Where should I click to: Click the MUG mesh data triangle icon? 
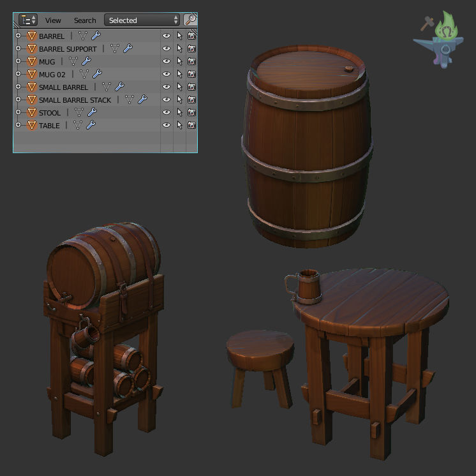[x=73, y=61]
